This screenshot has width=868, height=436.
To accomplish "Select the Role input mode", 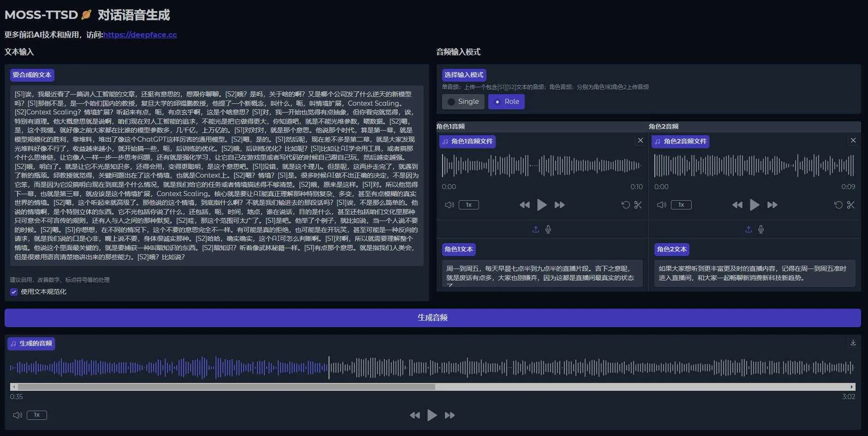I will (x=506, y=102).
